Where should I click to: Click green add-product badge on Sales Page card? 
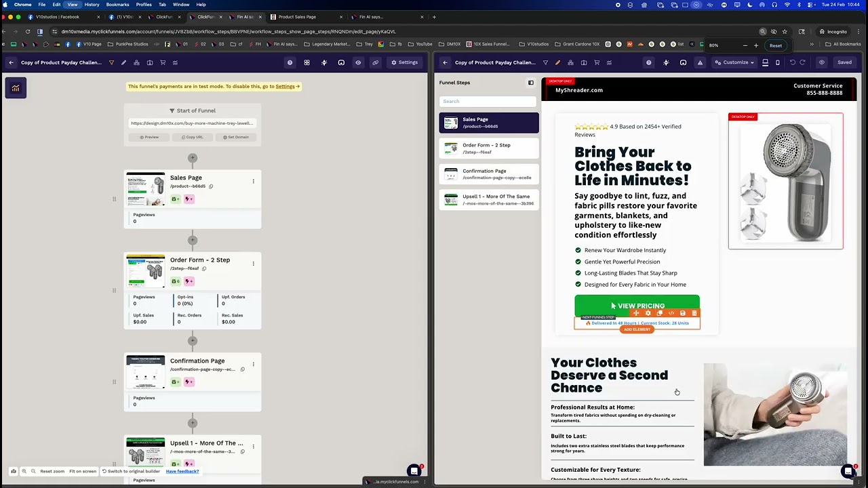(x=176, y=199)
